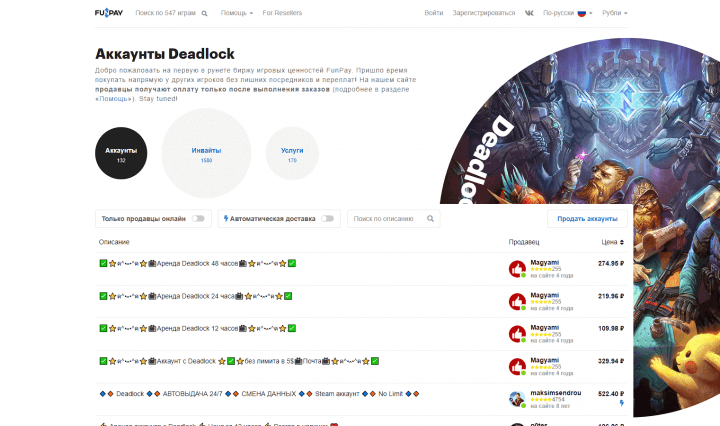Click the Russian flag language icon
Screen dimensions: 720x426
(582, 13)
